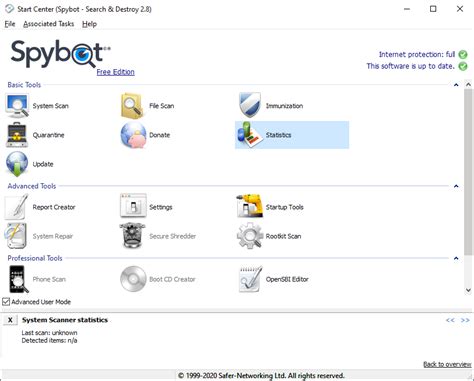Screen dimensions: 474x381
Task: Click the Donate piggy bank icon
Action: point(133,135)
